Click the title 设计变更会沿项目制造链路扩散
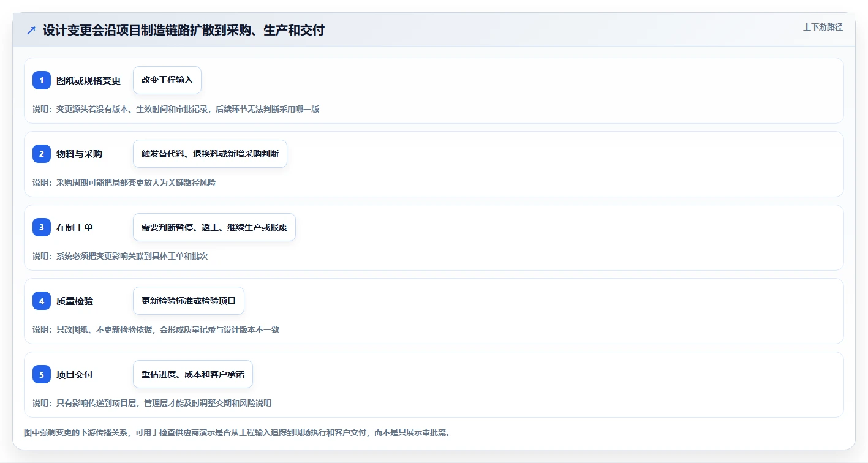This screenshot has height=463, width=868. point(184,30)
